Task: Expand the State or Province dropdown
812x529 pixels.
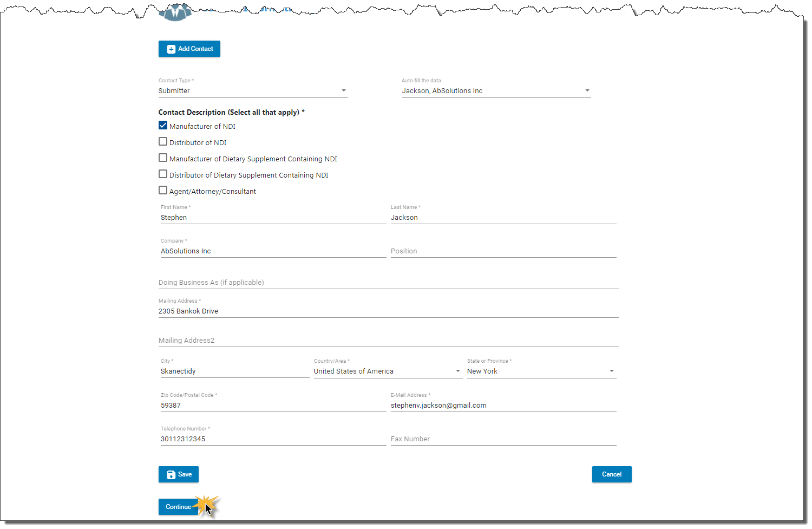Action: click(x=611, y=371)
